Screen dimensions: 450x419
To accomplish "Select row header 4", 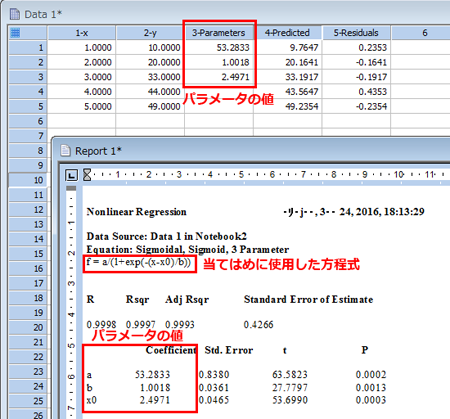I will pos(28,91).
